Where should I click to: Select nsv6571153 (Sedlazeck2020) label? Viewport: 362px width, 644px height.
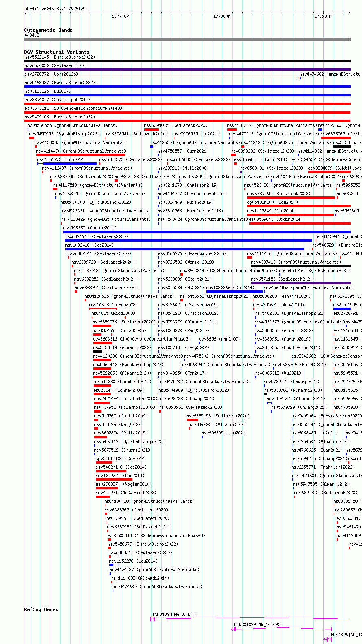pyautogui.click(x=283, y=279)
